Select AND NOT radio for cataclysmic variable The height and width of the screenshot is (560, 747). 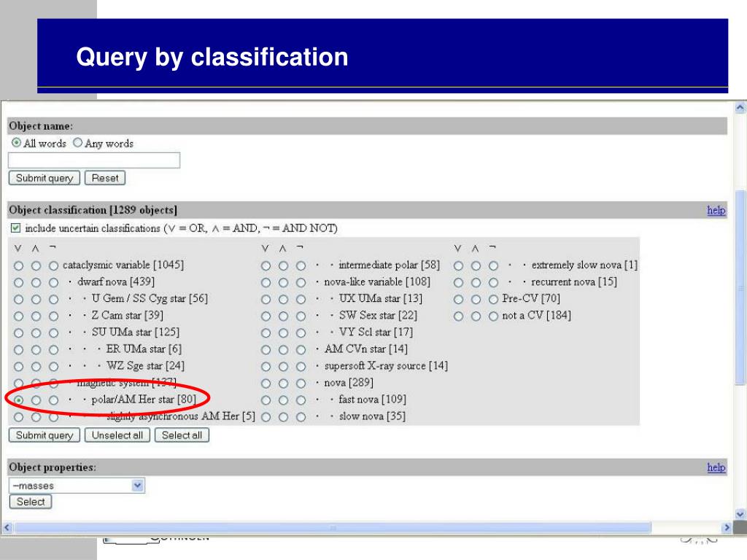tap(53, 265)
